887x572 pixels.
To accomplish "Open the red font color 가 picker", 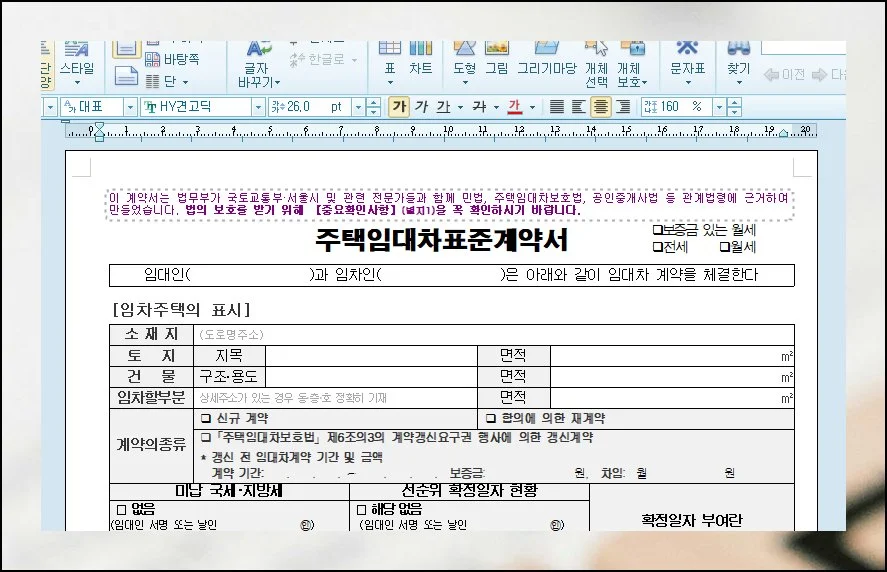I will pyautogui.click(x=532, y=107).
